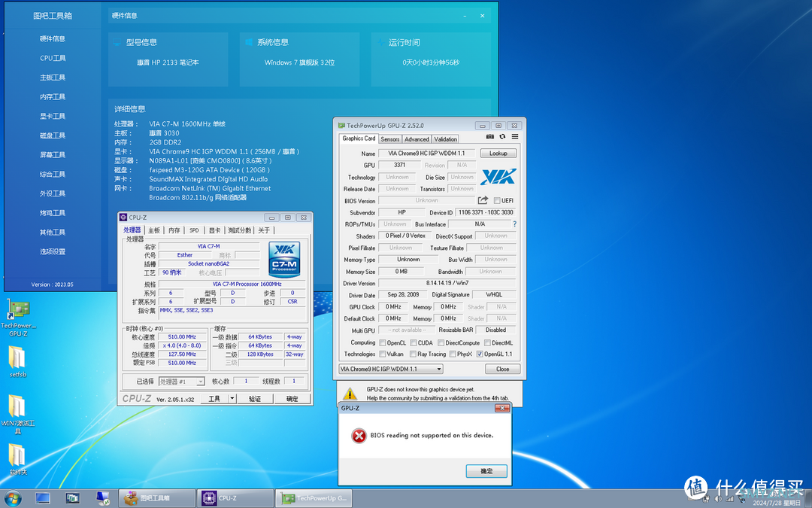Open the 主板 tab in CPU-Z

(154, 230)
